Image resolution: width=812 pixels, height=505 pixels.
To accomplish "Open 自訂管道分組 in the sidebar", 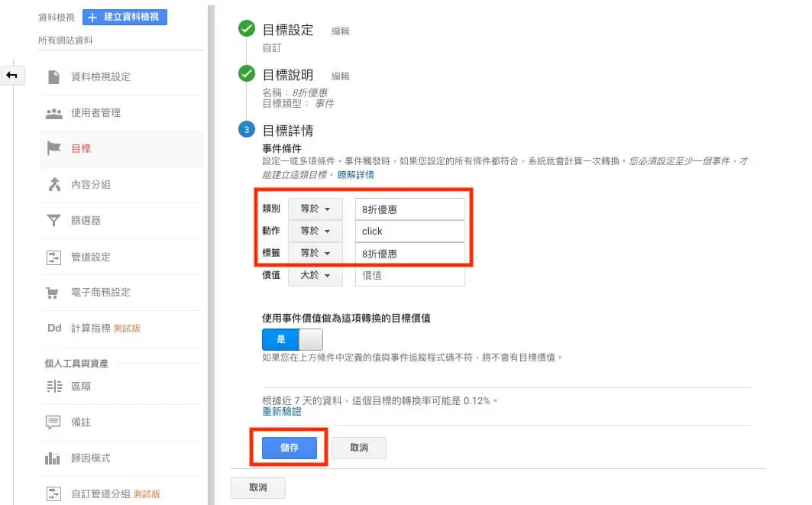I will [101, 494].
